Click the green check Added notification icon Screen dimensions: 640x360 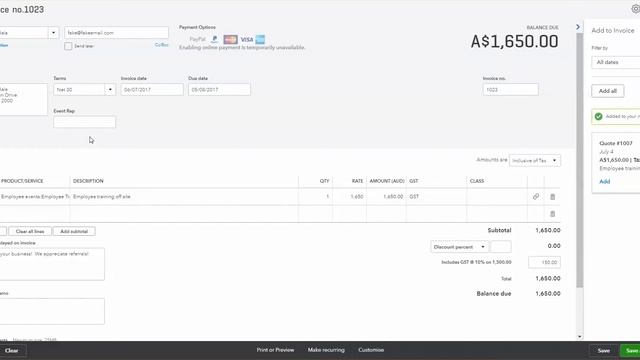point(598,117)
